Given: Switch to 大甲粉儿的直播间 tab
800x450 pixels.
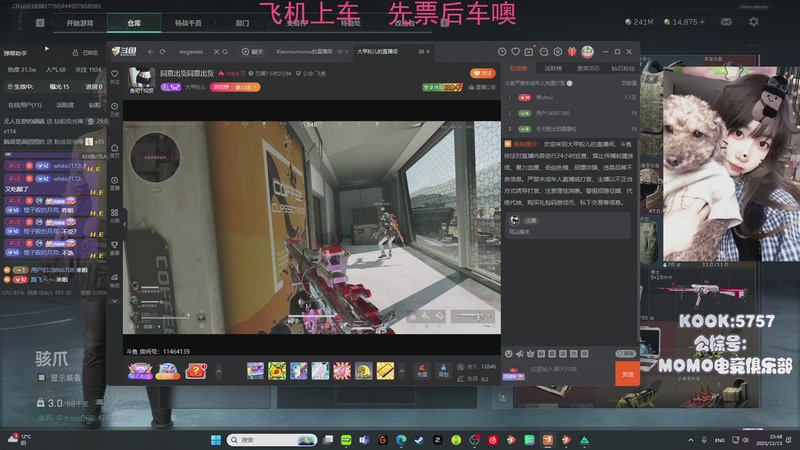Looking at the screenshot, I should (378, 52).
